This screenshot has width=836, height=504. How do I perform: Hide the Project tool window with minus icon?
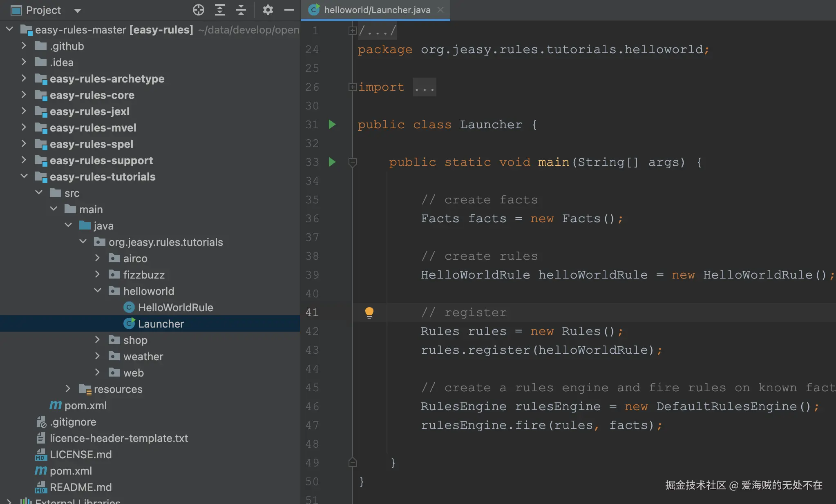[289, 10]
